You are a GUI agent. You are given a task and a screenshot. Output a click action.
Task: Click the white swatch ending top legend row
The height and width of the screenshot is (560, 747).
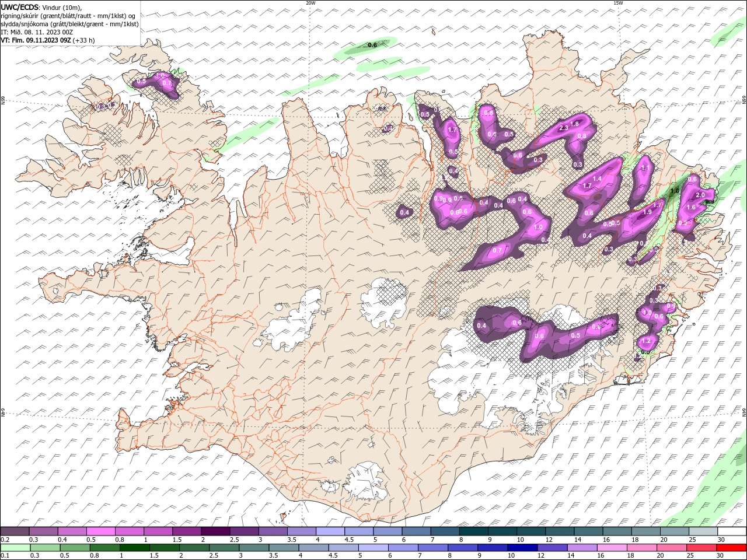tap(732, 531)
